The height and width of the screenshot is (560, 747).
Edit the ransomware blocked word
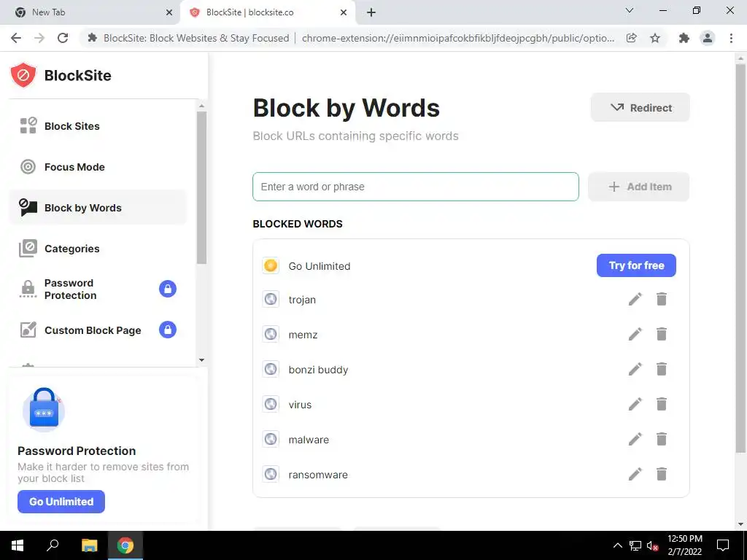(635, 474)
